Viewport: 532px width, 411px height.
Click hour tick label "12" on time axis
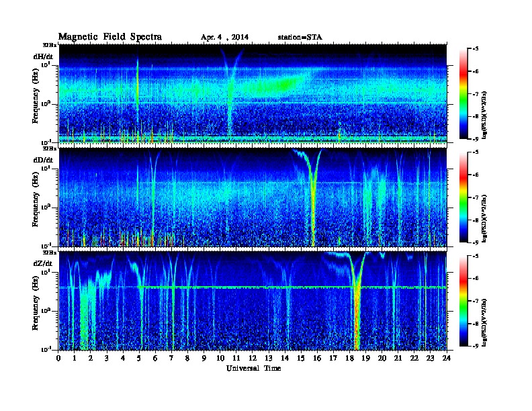click(253, 358)
